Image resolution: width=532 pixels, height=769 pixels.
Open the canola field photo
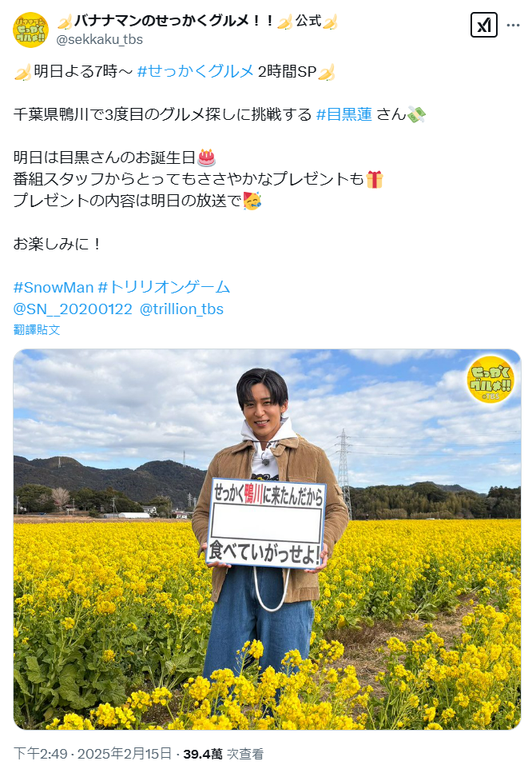267,540
